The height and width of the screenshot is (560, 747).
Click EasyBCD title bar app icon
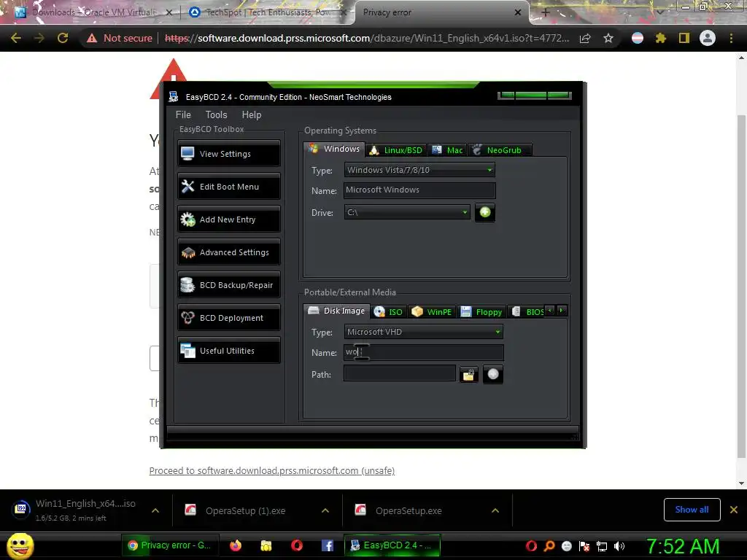tap(174, 97)
